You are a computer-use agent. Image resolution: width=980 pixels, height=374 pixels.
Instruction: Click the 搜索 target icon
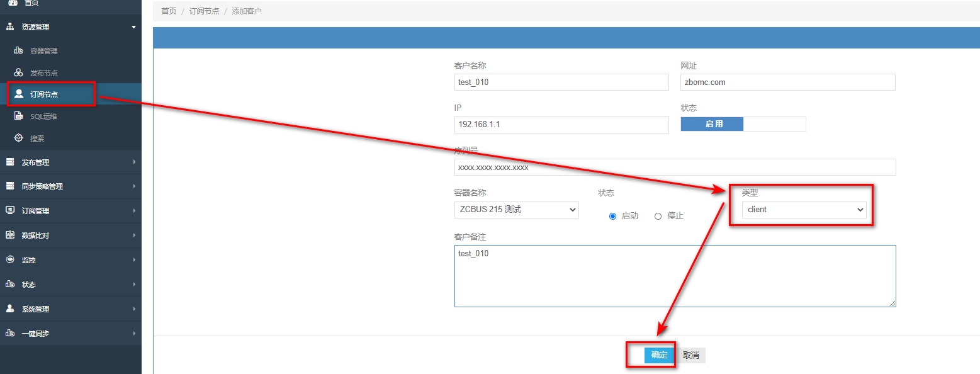click(x=19, y=138)
